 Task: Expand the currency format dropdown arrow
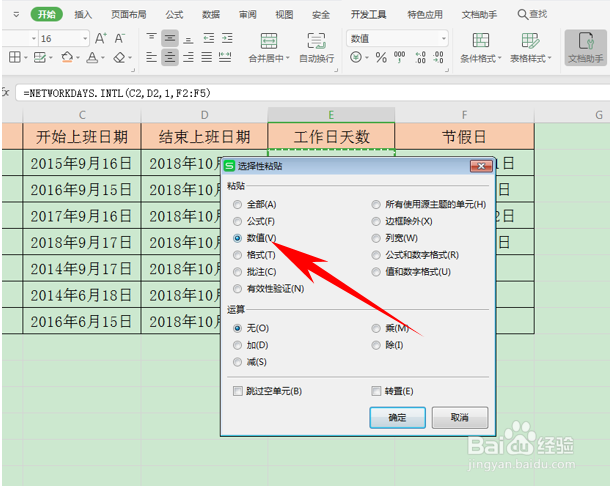366,58
